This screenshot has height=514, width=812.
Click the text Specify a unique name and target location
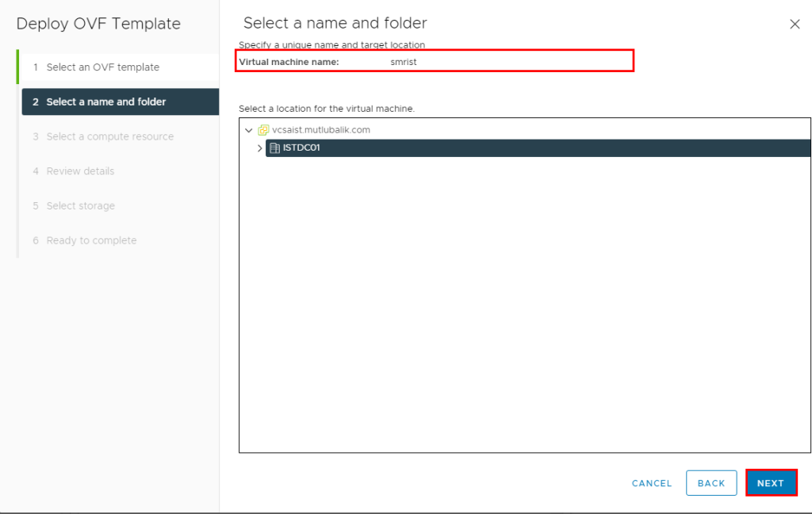332,45
